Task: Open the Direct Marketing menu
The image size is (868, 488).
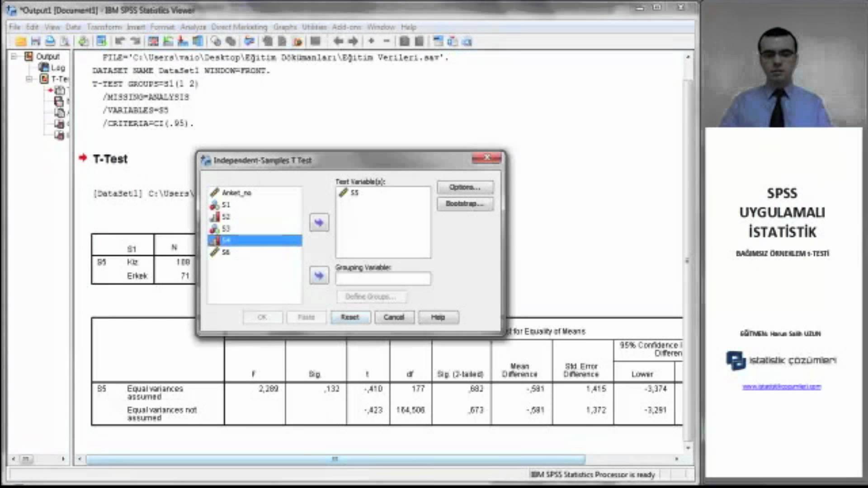Action: [x=239, y=27]
